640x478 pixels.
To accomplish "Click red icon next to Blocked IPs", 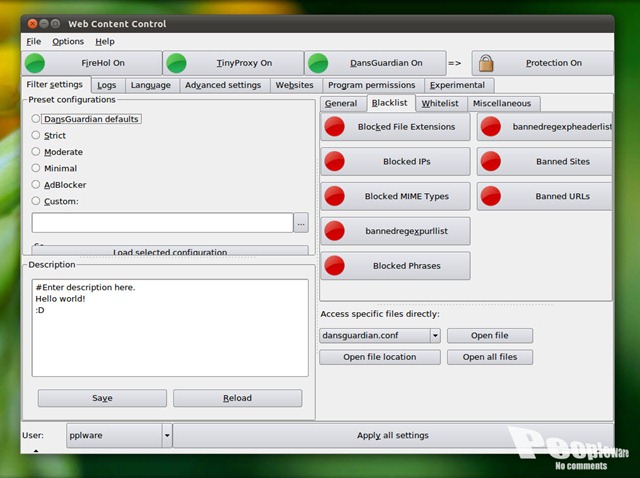I will coord(335,162).
